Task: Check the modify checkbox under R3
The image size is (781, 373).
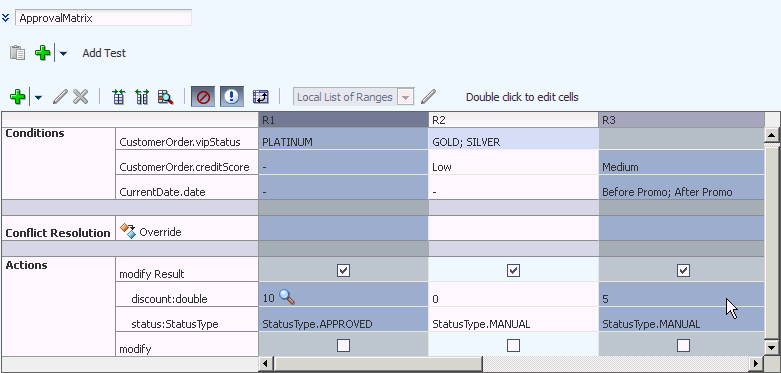Action: point(683,345)
